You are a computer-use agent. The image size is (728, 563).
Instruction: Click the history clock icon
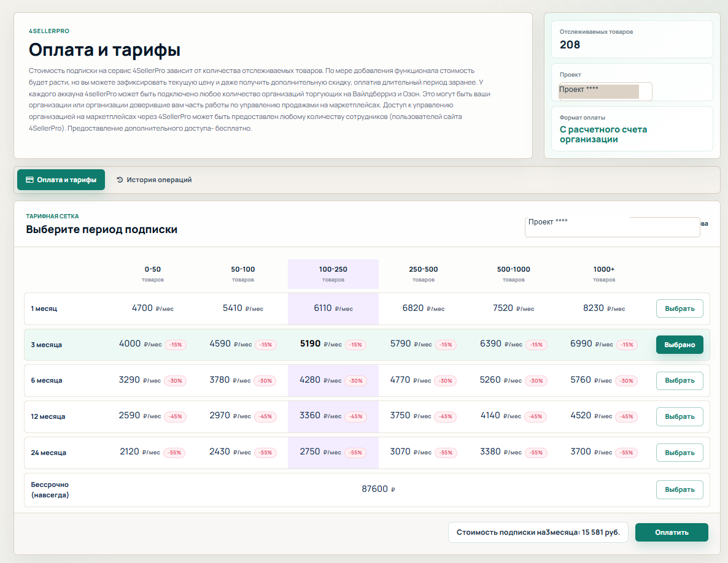120,180
